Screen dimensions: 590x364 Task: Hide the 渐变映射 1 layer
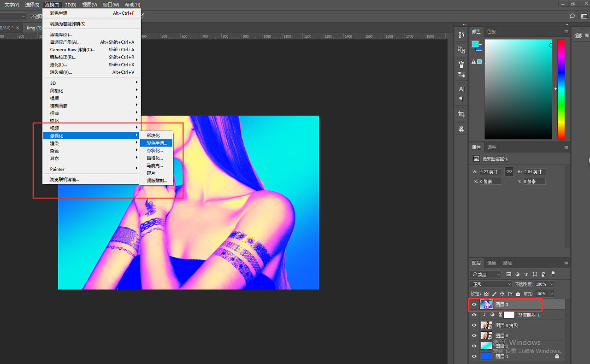tap(474, 315)
